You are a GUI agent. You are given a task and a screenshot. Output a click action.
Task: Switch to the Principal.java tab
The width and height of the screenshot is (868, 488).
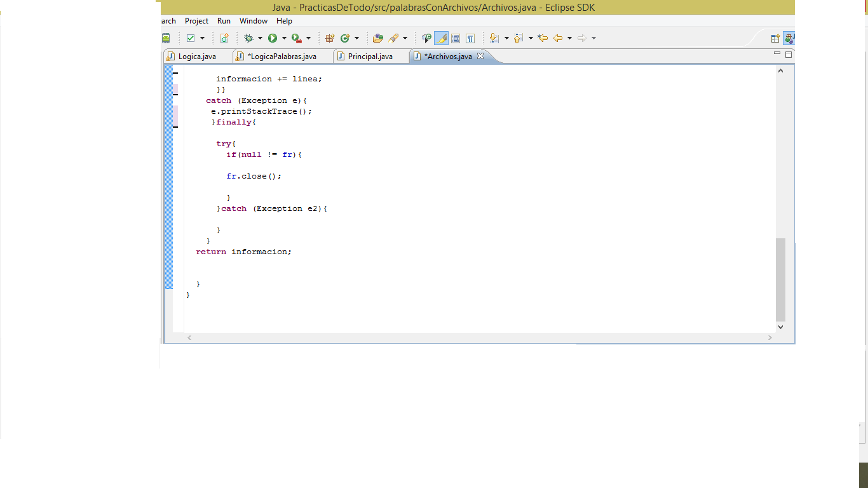[x=370, y=57]
